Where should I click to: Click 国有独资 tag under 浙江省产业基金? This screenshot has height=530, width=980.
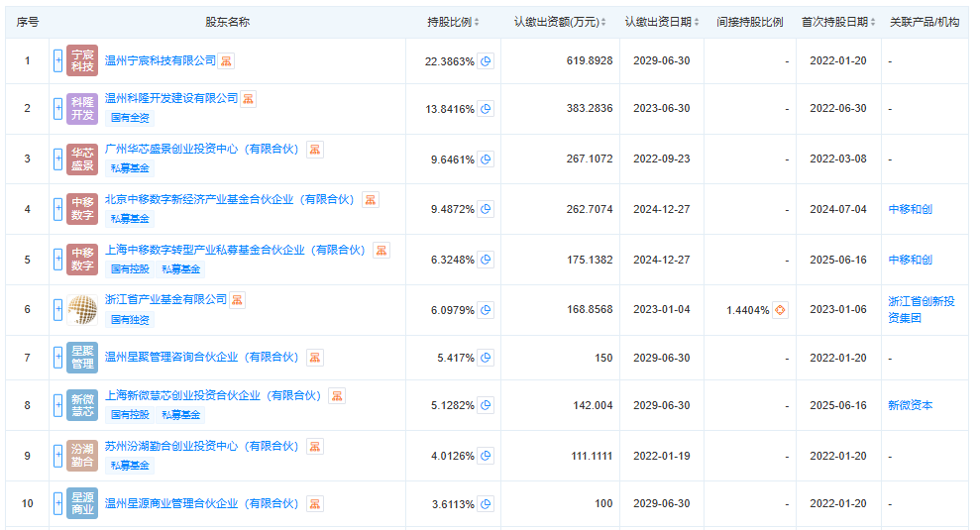click(x=130, y=320)
